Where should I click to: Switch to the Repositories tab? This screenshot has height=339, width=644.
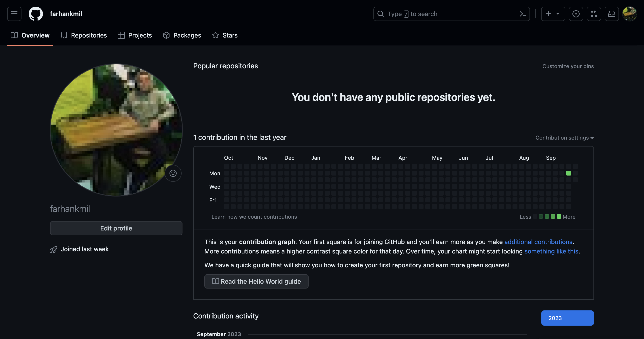click(x=84, y=35)
